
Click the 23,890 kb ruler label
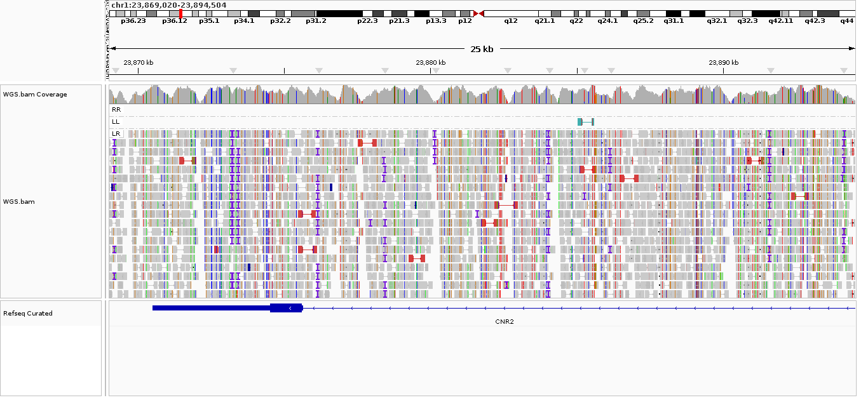(x=724, y=62)
